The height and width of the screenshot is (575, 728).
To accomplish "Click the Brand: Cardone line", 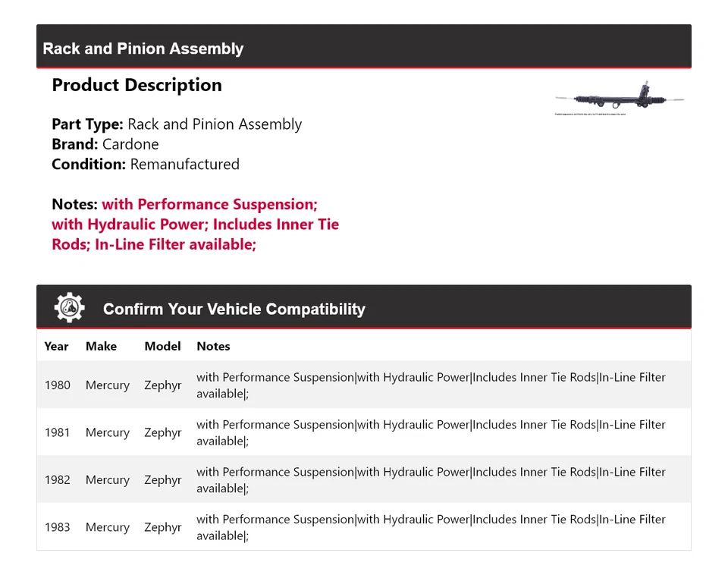I will point(105,144).
